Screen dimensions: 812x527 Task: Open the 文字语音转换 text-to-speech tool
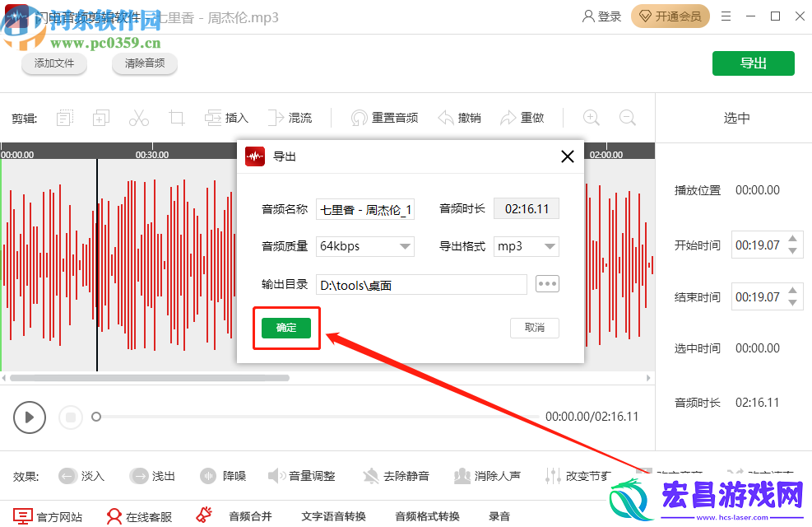tap(333, 516)
